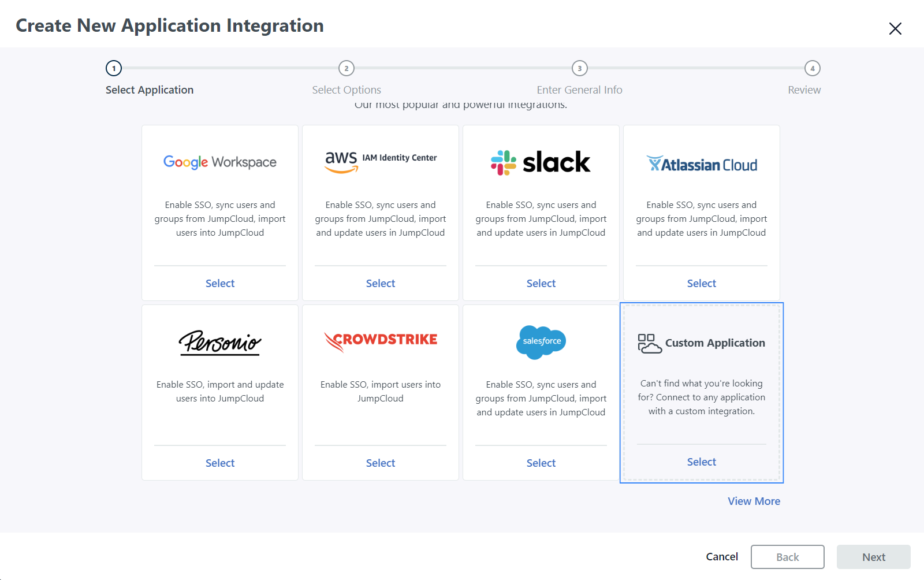Click the AWS IAM Identity Center logo
The image size is (924, 580).
click(381, 162)
